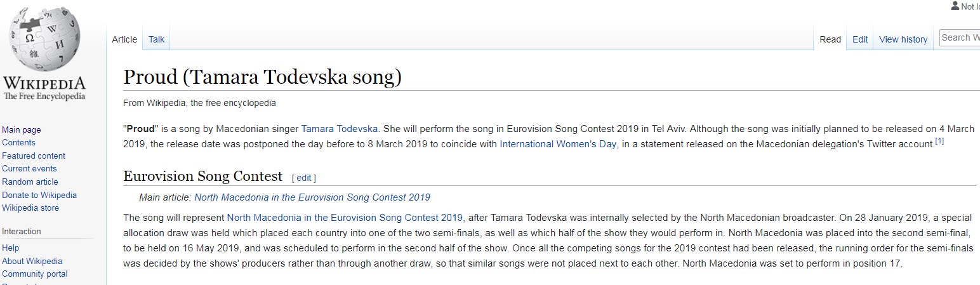Open main article North Macedonia in Eurovision 2019
The height and width of the screenshot is (285, 980).
(312, 197)
